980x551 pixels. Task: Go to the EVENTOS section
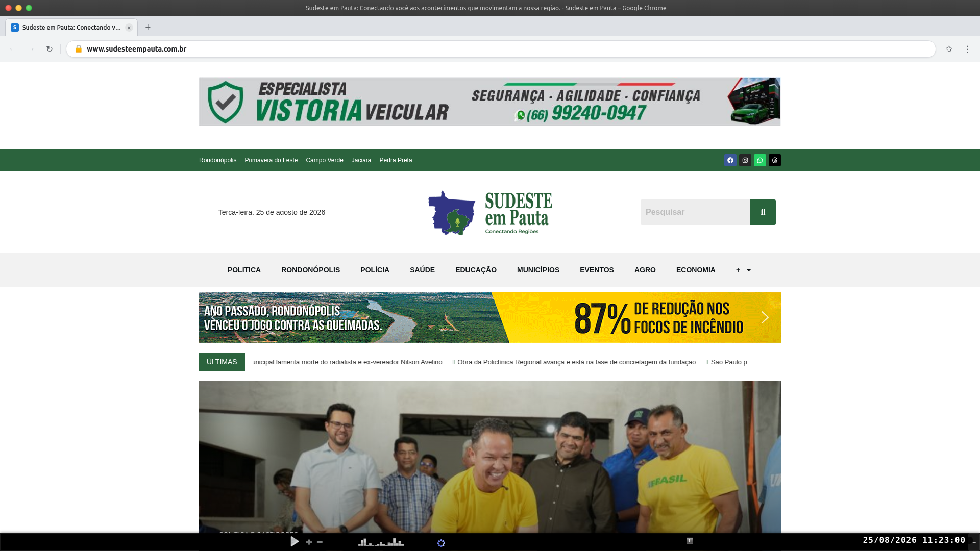tap(597, 270)
